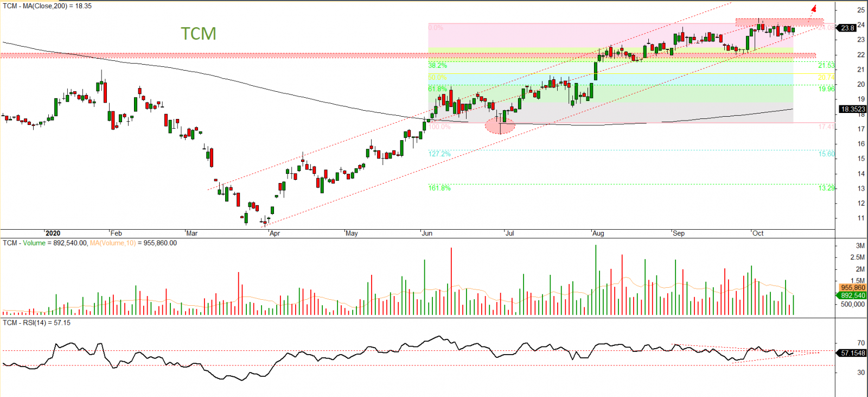This screenshot has width=868, height=397.
Task: Click the 100.0% Fibonacci level label
Action: click(x=439, y=127)
